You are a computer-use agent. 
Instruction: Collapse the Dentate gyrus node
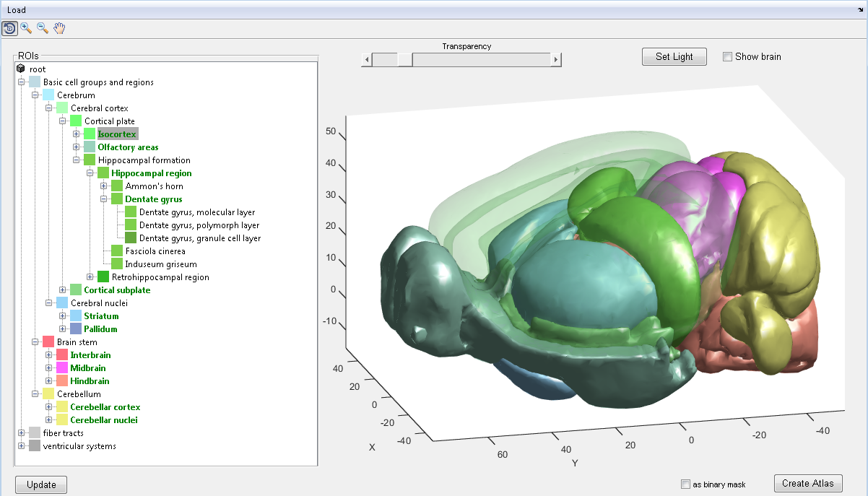pyautogui.click(x=104, y=199)
